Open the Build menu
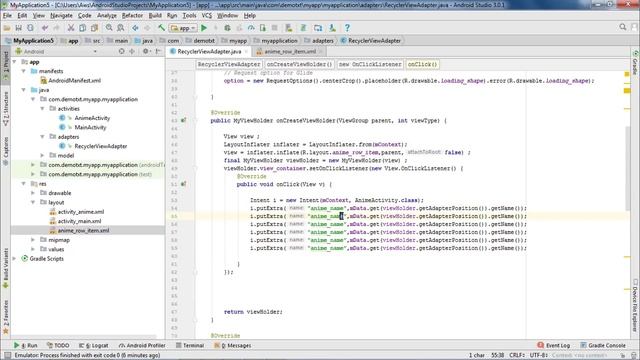Viewport: 640px width, 360px height. [x=155, y=16]
